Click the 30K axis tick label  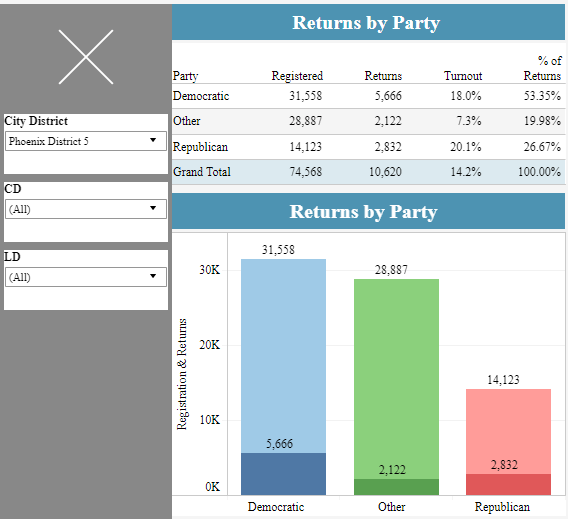210,270
